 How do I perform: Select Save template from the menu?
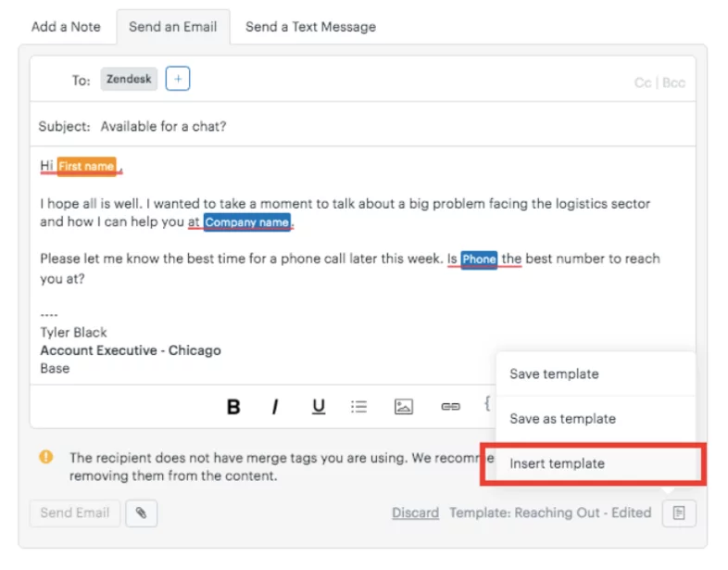(x=554, y=374)
